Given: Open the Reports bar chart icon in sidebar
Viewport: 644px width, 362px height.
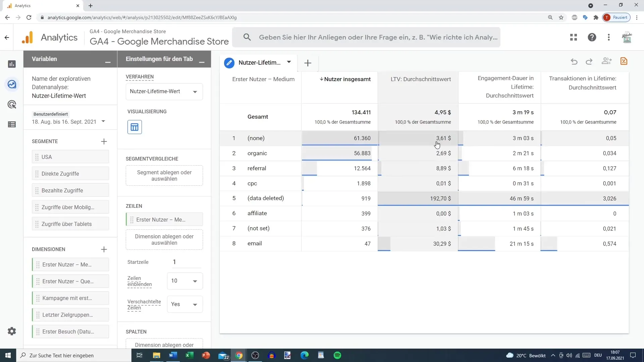Looking at the screenshot, I should [12, 64].
